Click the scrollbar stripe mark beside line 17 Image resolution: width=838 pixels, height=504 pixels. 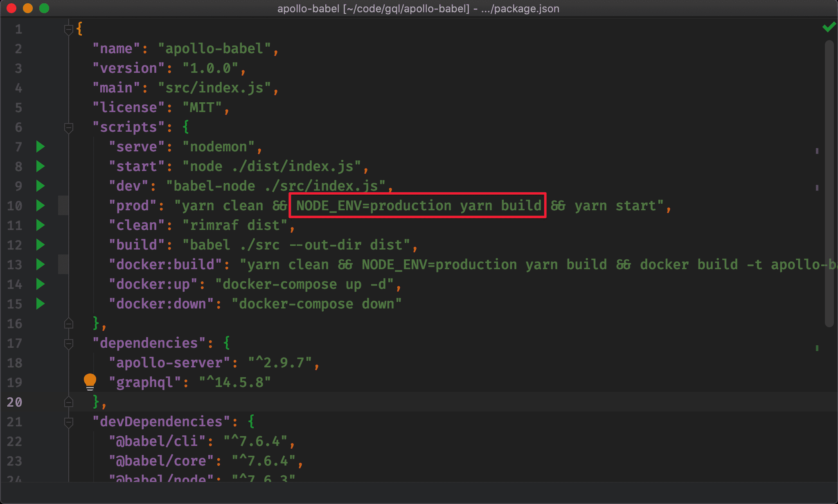pyautogui.click(x=817, y=348)
